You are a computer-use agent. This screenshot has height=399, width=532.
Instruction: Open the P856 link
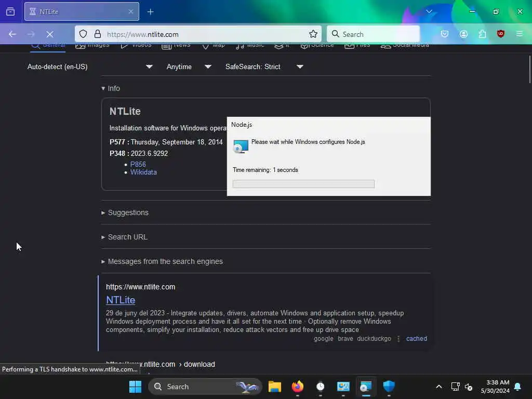click(138, 164)
